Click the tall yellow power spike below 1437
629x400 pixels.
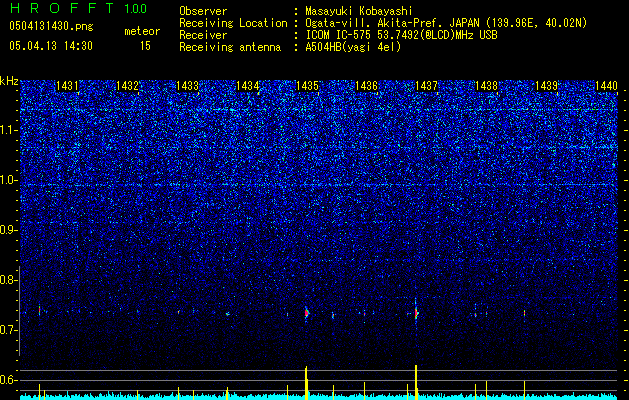(x=416, y=382)
